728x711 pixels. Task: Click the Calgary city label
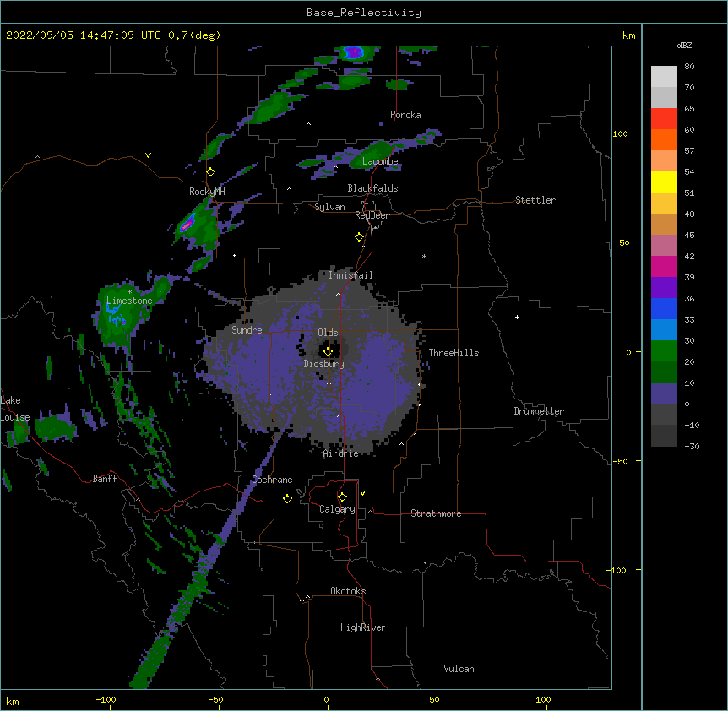337,509
